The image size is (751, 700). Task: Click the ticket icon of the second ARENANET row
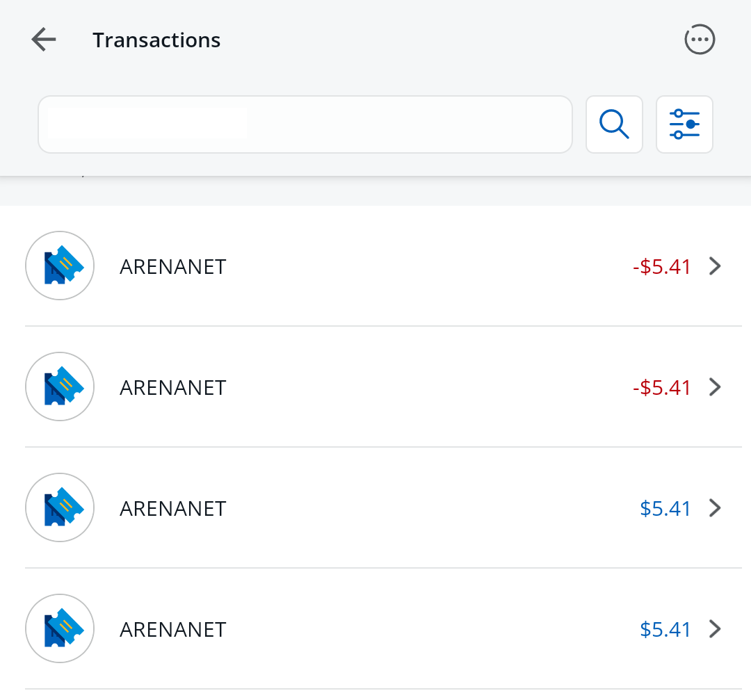click(x=60, y=386)
